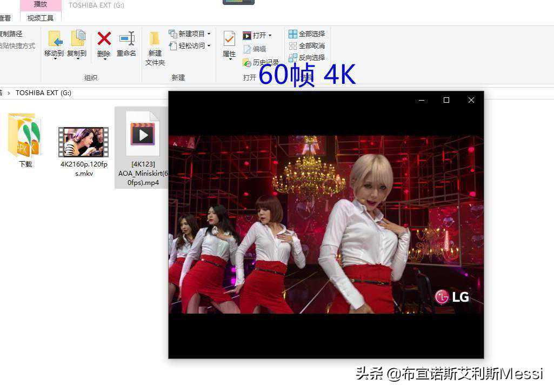Click 历史记录 (History) in the ribbon
Screen dimensions: 554x392
point(261,63)
